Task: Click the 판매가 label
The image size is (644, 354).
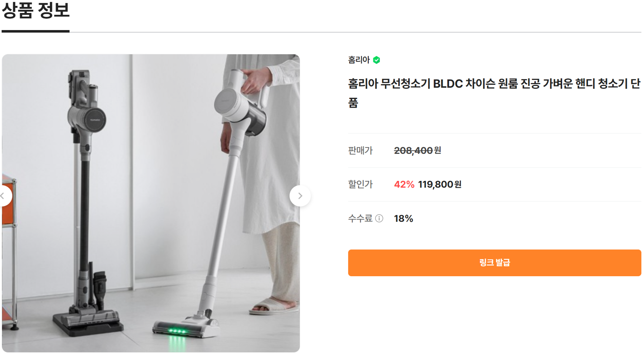Action: tap(360, 150)
